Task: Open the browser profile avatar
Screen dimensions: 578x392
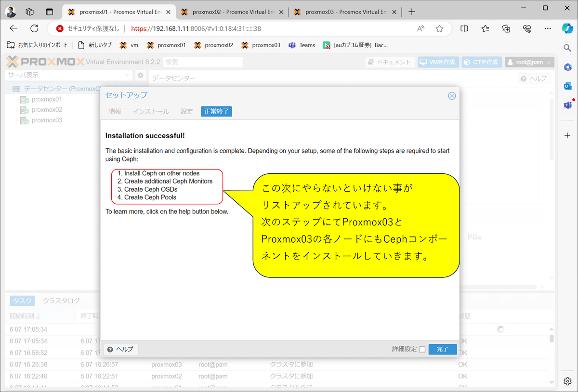Action: 11,12
